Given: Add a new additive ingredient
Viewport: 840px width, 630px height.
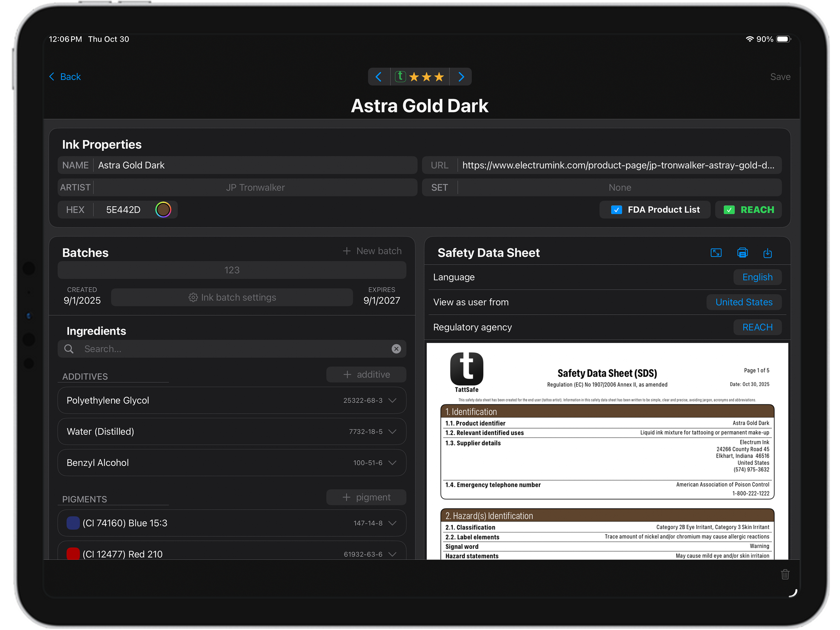Looking at the screenshot, I should 366,375.
